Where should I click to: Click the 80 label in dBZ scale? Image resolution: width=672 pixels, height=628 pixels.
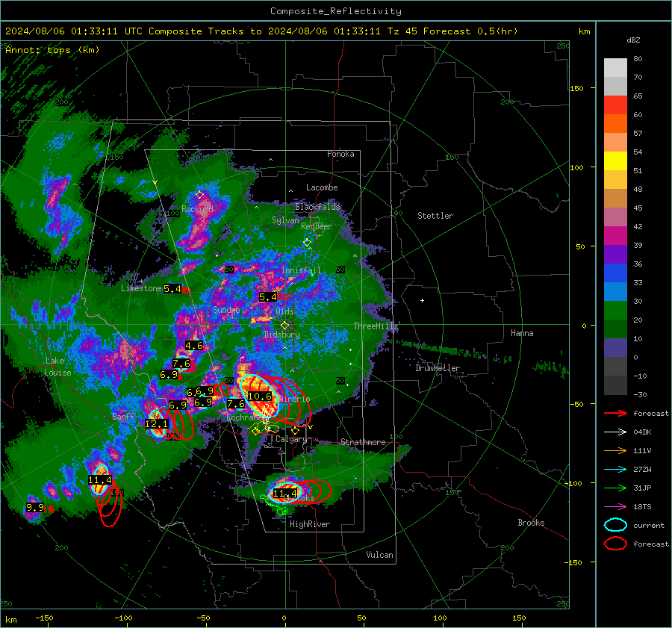(x=638, y=59)
